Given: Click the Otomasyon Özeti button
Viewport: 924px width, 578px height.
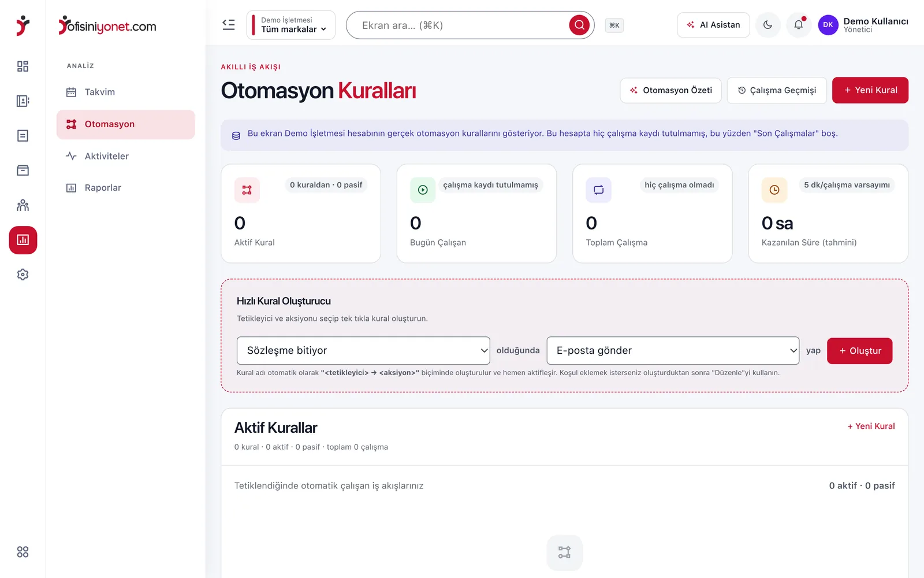Looking at the screenshot, I should point(670,90).
